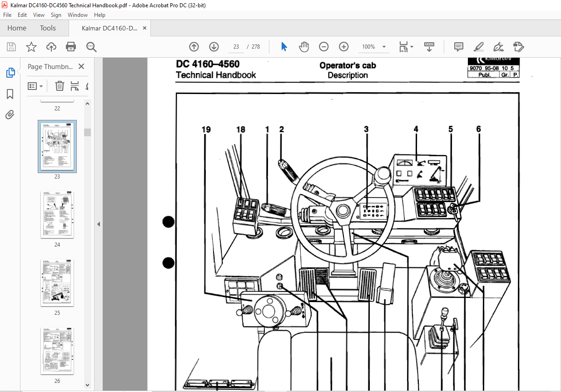Image resolution: width=561 pixels, height=392 pixels.
Task: Switch to the Tools tab
Action: (x=48, y=28)
